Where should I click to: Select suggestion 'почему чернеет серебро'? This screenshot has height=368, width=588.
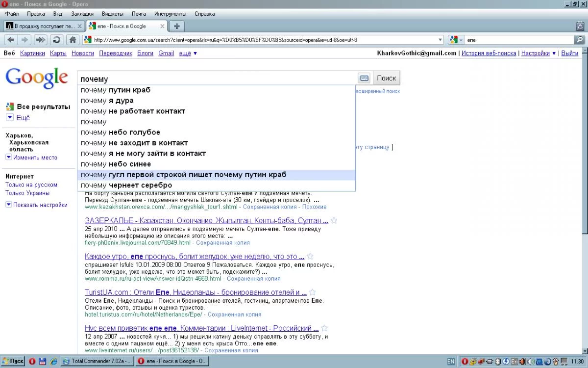(x=216, y=185)
